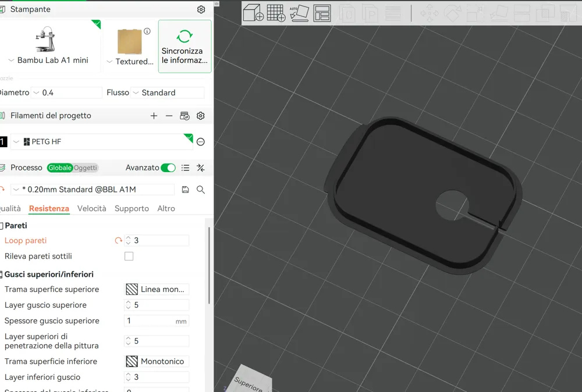Open the 0.20mm Standard @BBL A1M preset dropdown
This screenshot has height=392, width=582.
(x=93, y=190)
